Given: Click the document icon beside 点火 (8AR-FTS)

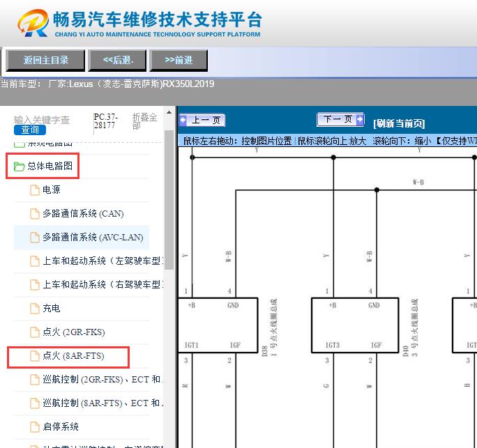Looking at the screenshot, I should (35, 356).
